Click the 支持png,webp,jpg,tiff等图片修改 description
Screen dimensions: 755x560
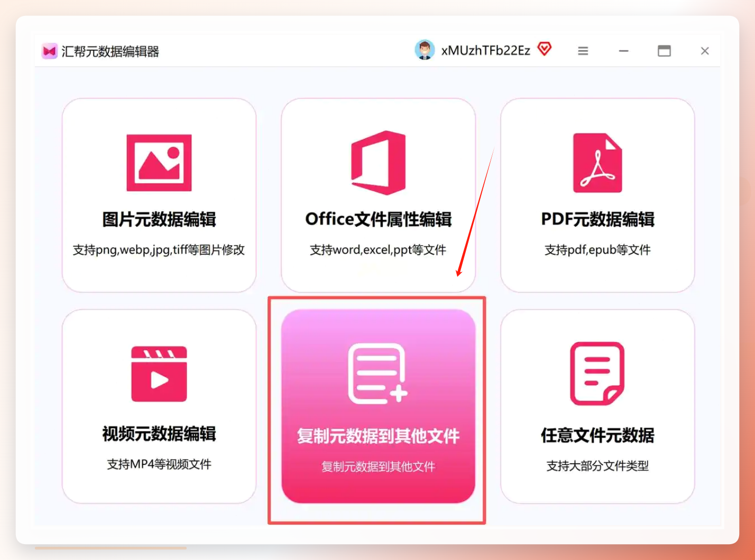159,250
